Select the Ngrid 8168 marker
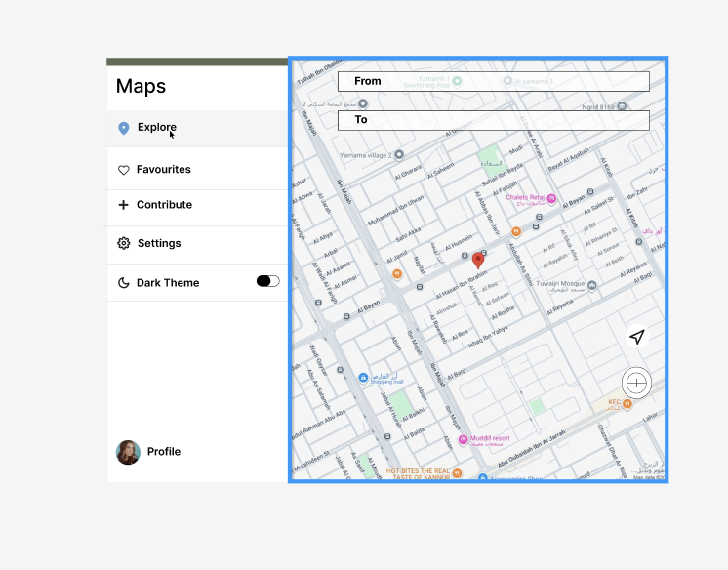Viewport: 728px width, 570px height. click(x=622, y=106)
